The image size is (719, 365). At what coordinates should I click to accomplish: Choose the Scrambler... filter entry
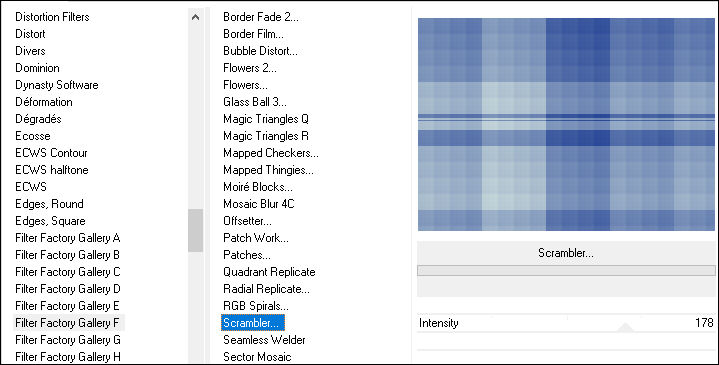253,323
